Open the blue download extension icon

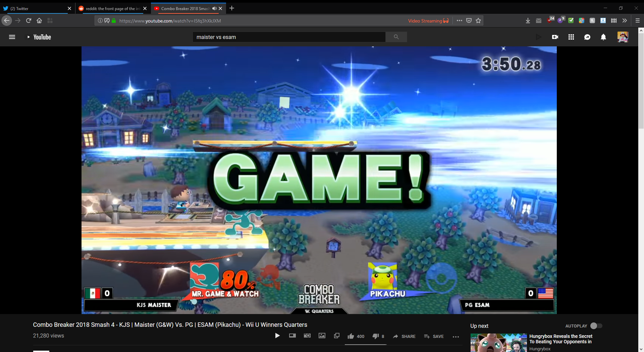603,20
